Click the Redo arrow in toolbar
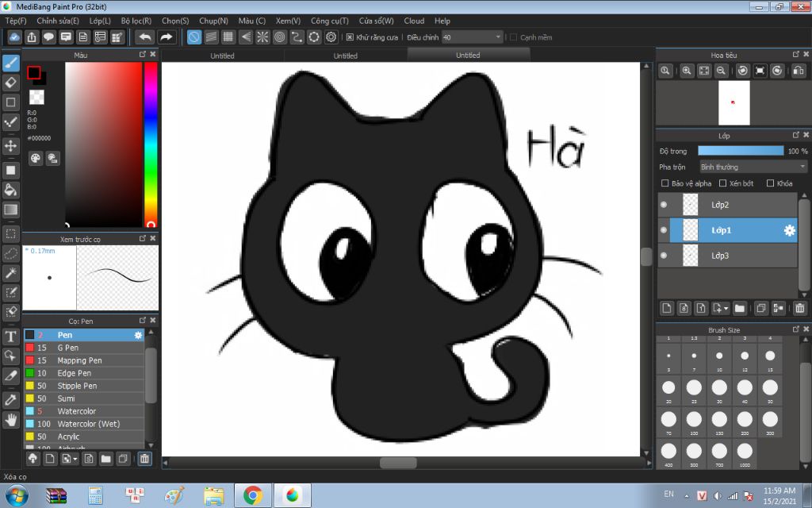Image resolution: width=812 pixels, height=508 pixels. pyautogui.click(x=167, y=37)
